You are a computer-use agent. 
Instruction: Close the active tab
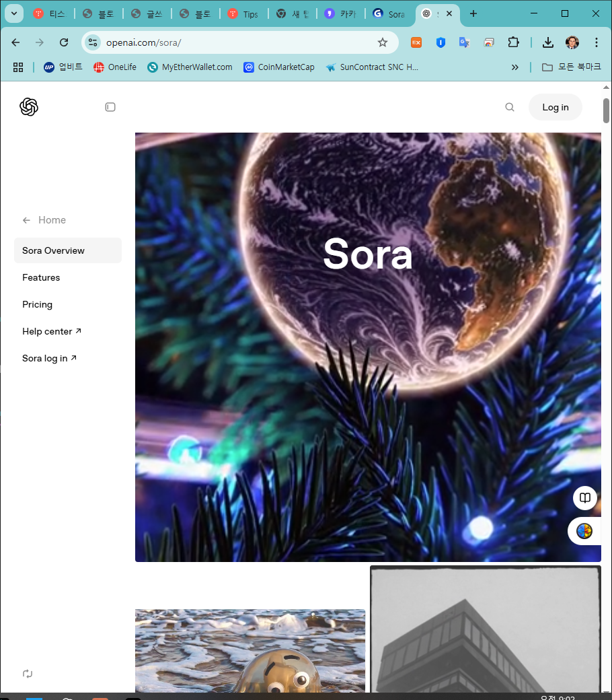449,13
